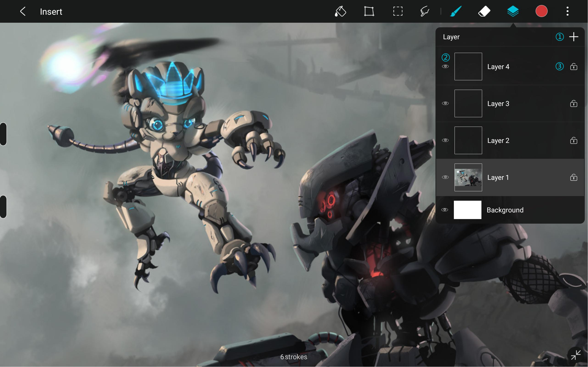The image size is (588, 367).
Task: Open the red color swatch picker
Action: click(x=541, y=11)
